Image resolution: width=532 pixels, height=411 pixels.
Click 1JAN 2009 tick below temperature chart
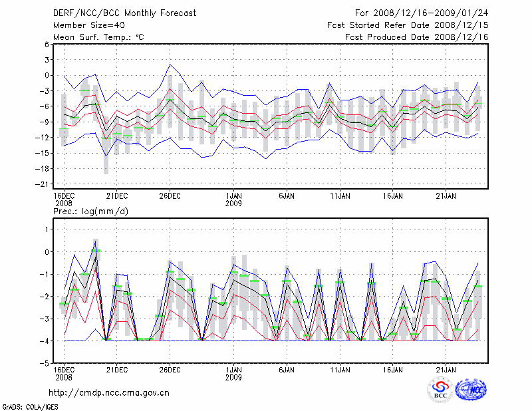233,200
